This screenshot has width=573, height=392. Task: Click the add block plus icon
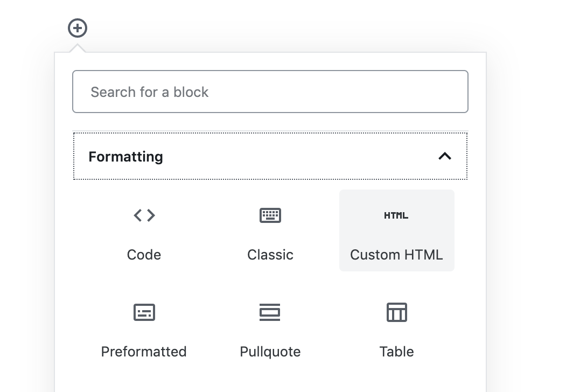(x=78, y=28)
